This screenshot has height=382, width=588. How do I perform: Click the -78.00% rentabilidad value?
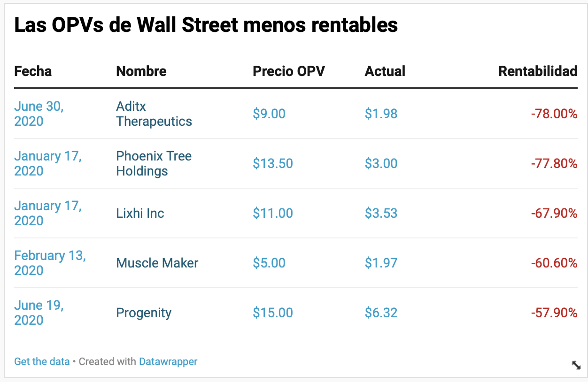click(554, 114)
